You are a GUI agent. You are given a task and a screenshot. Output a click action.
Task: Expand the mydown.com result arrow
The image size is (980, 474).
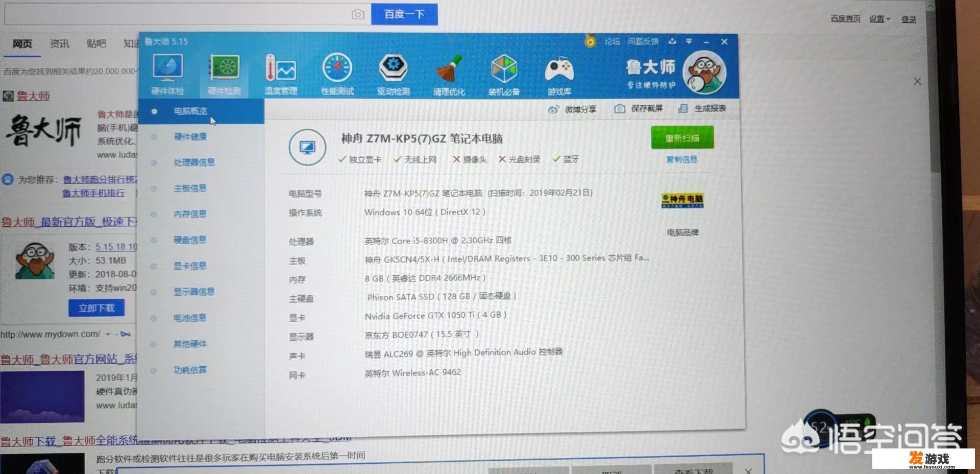click(x=108, y=334)
